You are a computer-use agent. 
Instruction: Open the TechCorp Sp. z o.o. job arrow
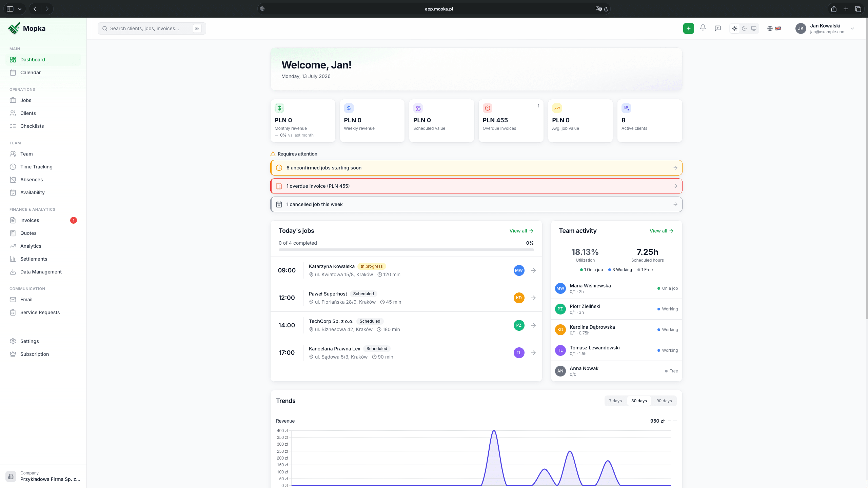[x=533, y=325]
